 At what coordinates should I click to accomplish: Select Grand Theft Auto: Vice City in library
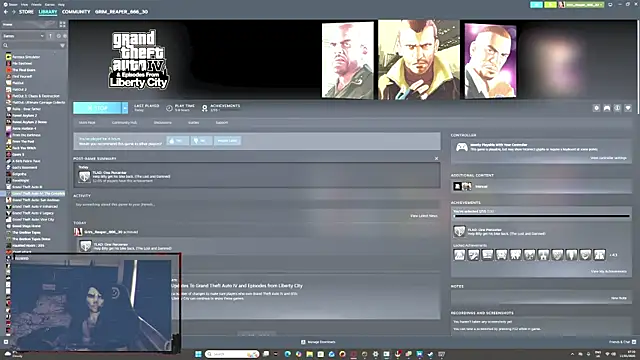pyautogui.click(x=33, y=220)
